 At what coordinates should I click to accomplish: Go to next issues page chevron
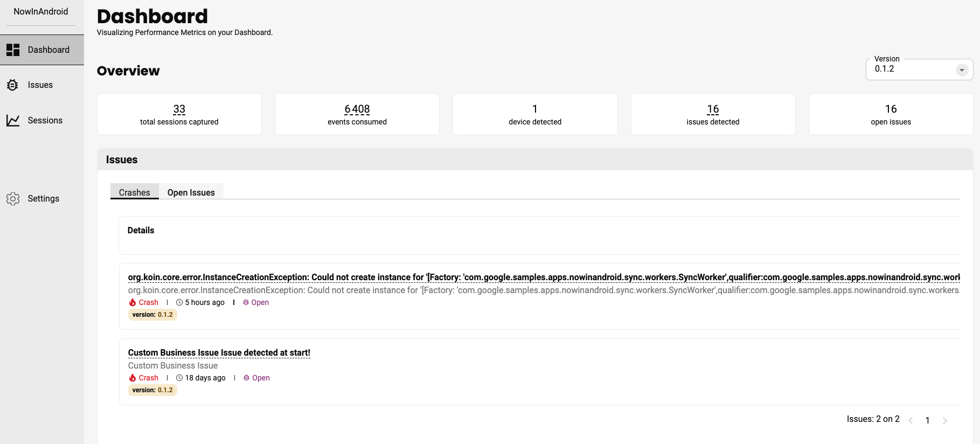click(x=944, y=421)
